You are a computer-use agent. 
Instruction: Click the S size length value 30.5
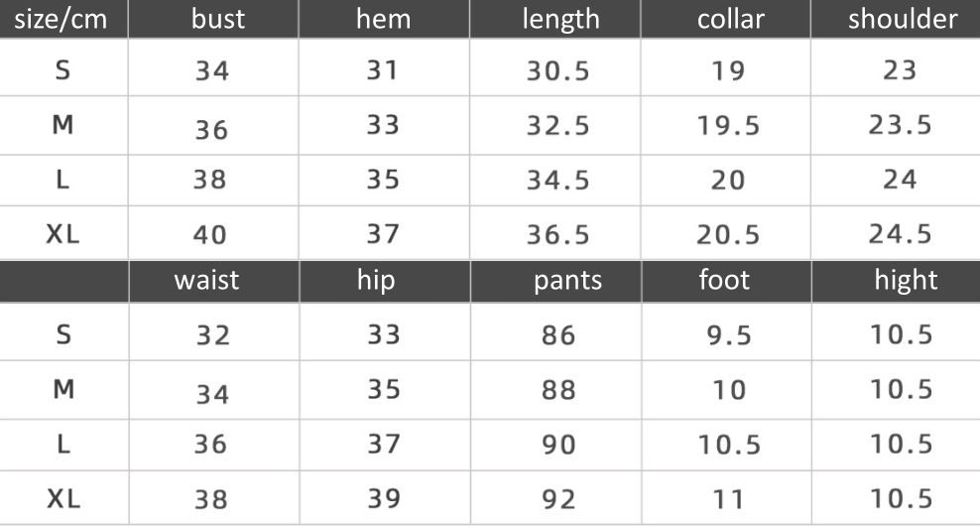click(557, 71)
